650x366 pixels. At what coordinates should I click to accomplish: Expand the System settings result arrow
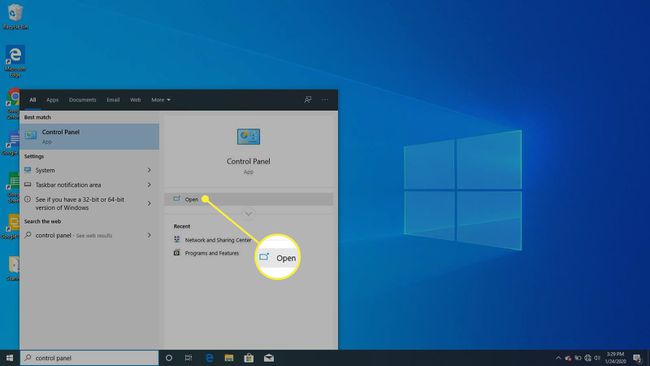point(149,170)
